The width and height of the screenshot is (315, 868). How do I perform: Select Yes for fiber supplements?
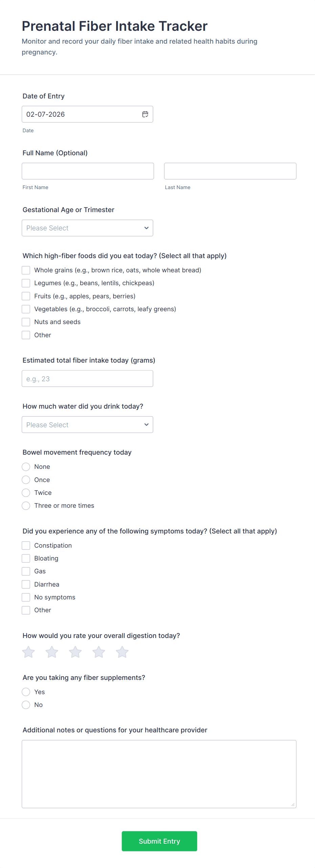(26, 692)
